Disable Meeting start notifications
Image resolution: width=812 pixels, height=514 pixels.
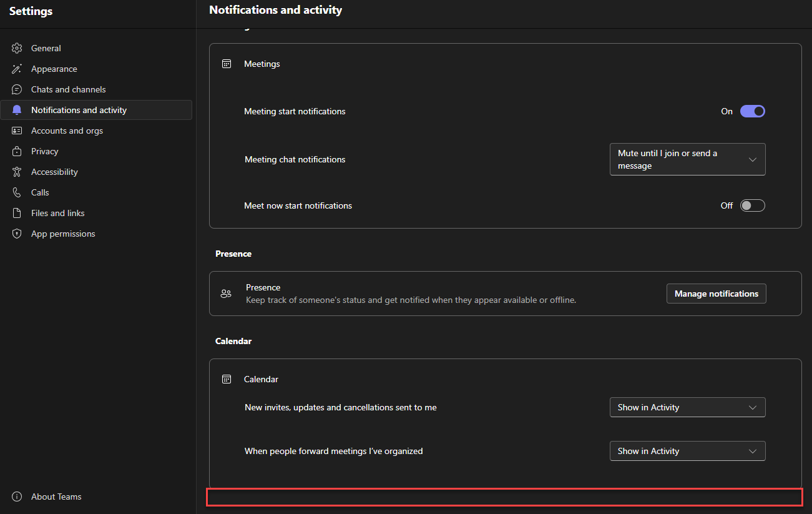pos(752,111)
